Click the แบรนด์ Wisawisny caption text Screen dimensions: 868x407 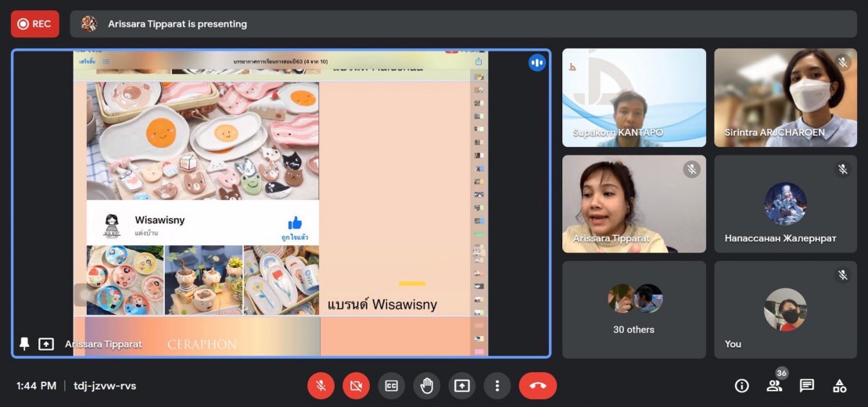coord(382,304)
